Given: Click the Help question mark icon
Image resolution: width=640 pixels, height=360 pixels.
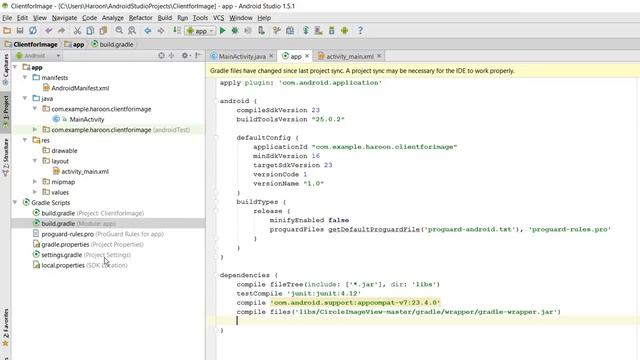Looking at the screenshot, I should point(360,31).
